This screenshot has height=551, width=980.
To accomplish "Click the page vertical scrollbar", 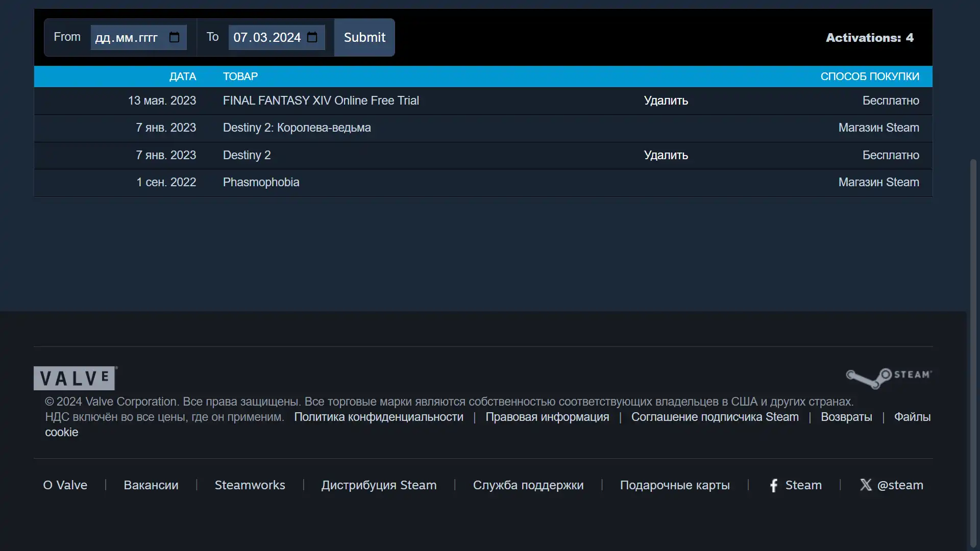I will [973, 352].
